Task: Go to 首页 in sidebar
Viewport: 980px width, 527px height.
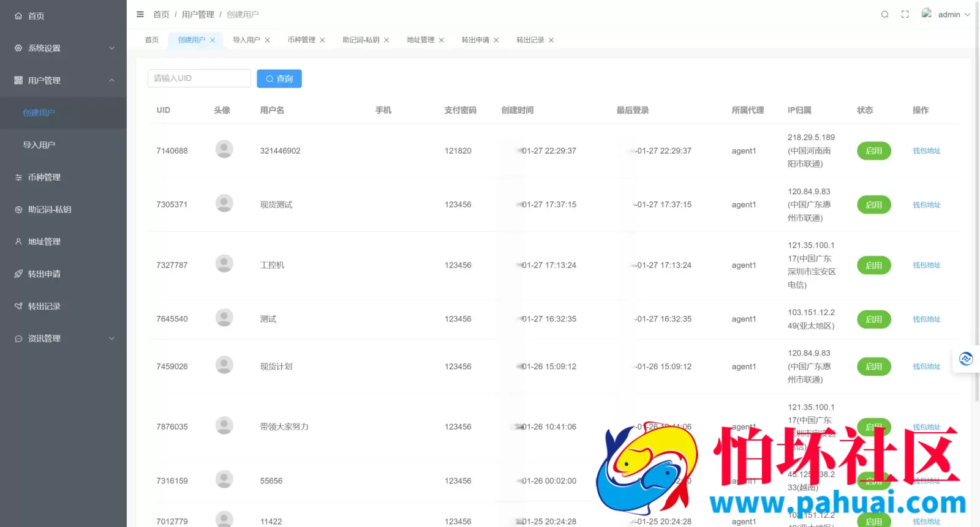Action: click(x=63, y=16)
